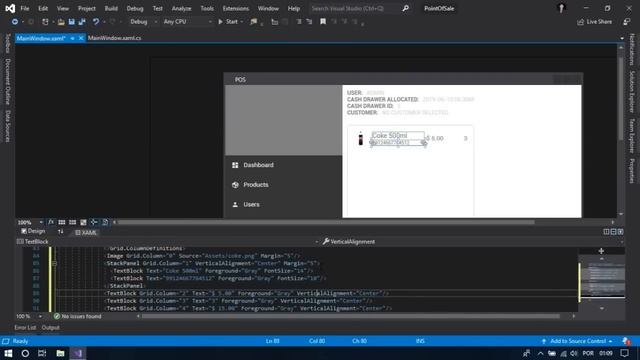The width and height of the screenshot is (640, 360).
Task: Open the Debug configuration dropdown
Action: 143,22
